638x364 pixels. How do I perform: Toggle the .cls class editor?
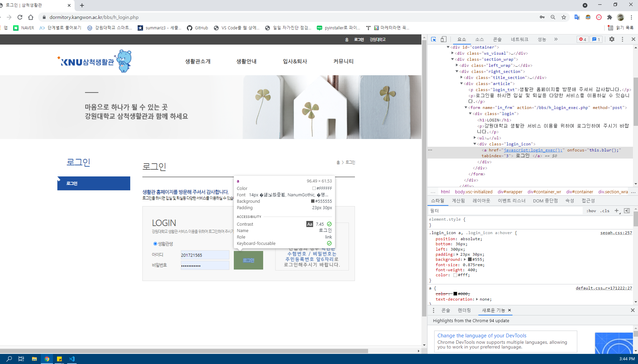(x=605, y=211)
